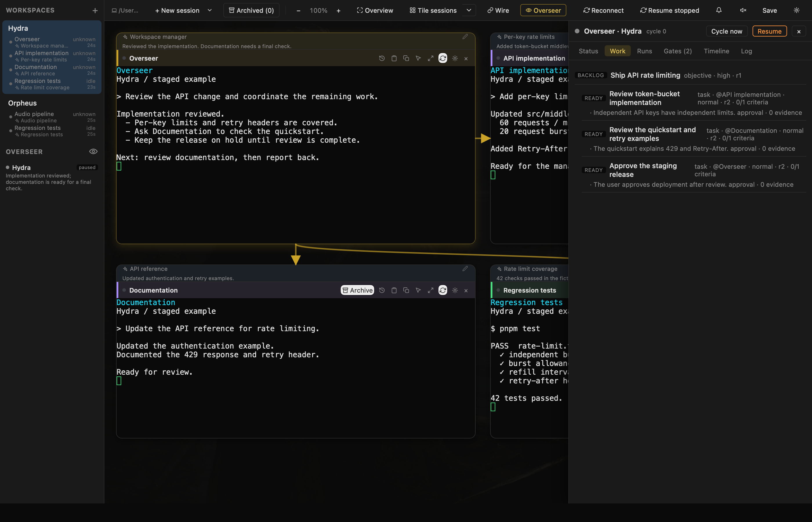Open notifications with the bell icon
Screen dimensions: 812x522
click(719, 10)
